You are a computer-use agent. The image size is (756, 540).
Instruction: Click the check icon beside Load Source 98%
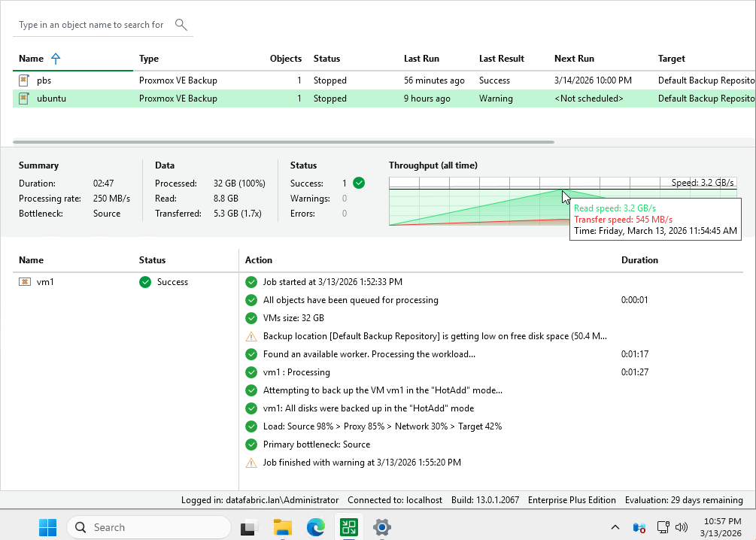(x=251, y=426)
